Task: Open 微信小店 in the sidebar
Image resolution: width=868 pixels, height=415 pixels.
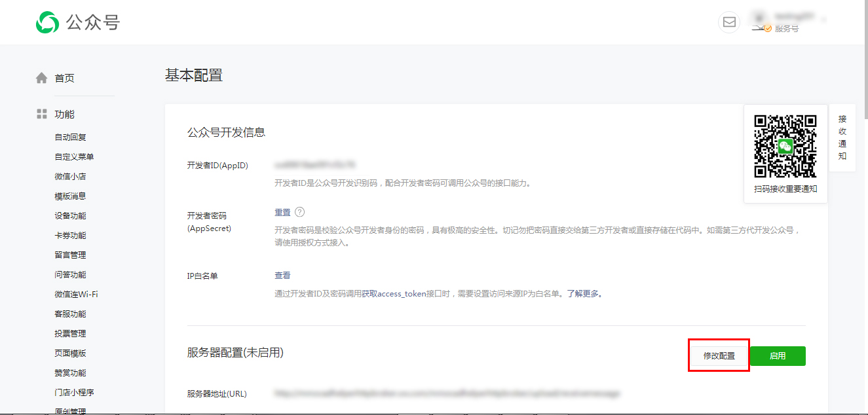Action: coord(70,175)
